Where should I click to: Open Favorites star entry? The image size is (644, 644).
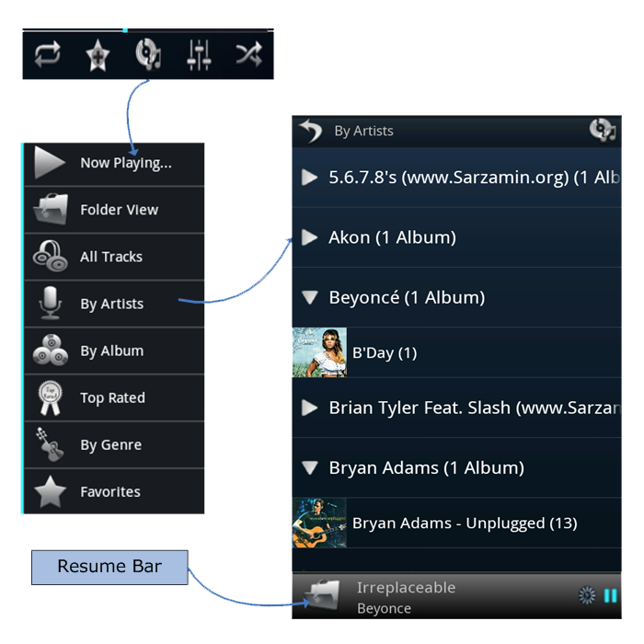[x=114, y=491]
